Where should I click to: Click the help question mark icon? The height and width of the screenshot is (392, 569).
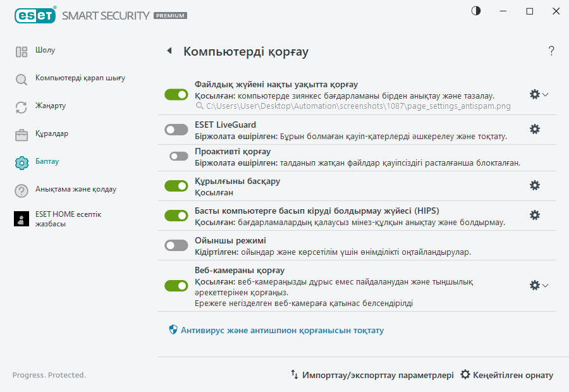[x=551, y=51]
